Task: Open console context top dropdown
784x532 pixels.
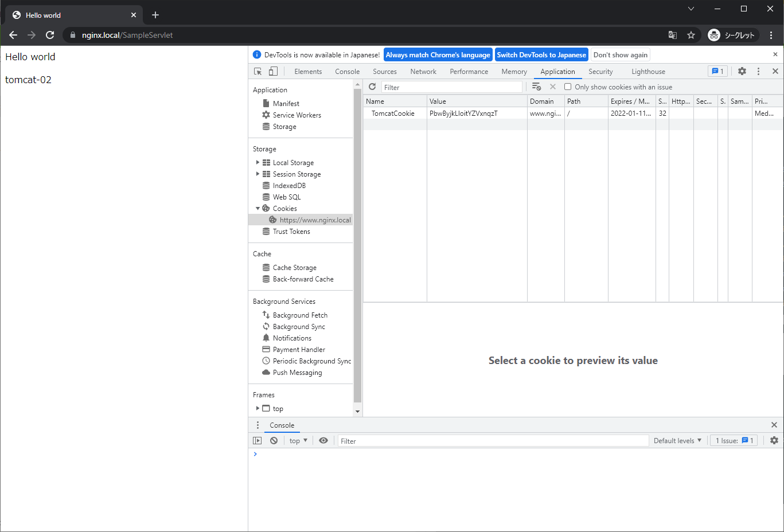Action: point(298,440)
